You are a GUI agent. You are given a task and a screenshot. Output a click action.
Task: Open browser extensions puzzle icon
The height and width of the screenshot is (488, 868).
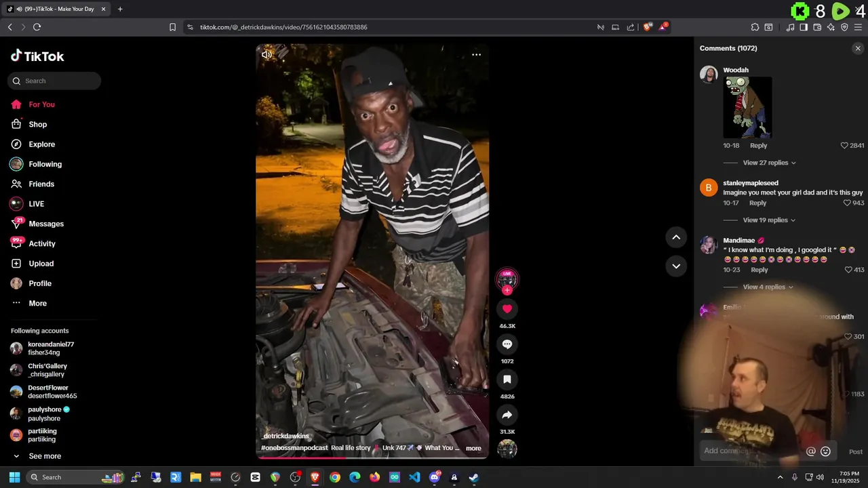tap(755, 27)
